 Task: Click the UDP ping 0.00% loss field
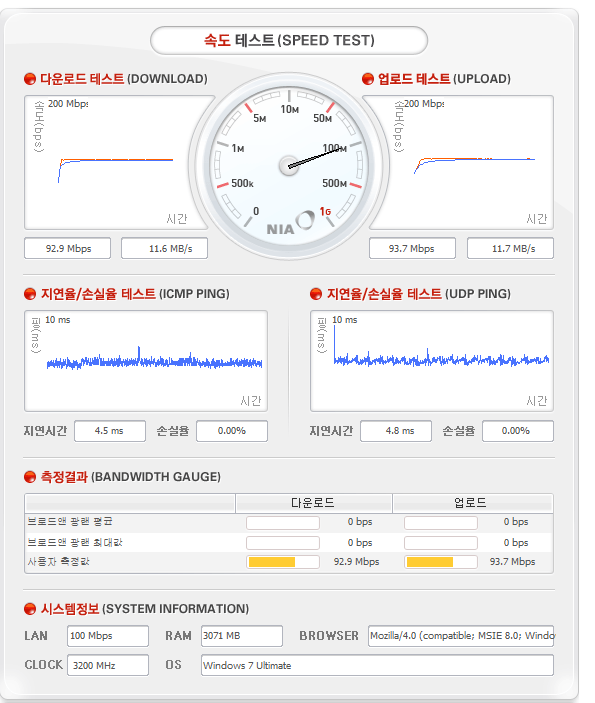(x=518, y=431)
